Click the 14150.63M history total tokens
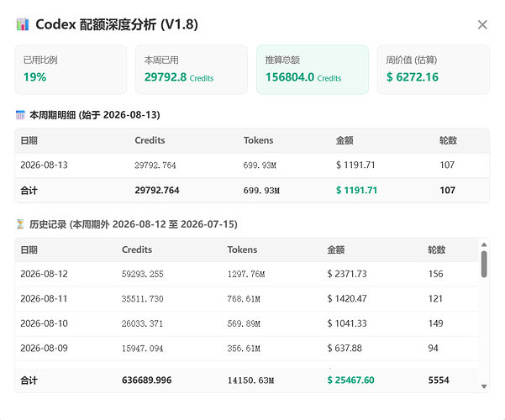Screen dimensions: 505x420 pyautogui.click(x=251, y=381)
